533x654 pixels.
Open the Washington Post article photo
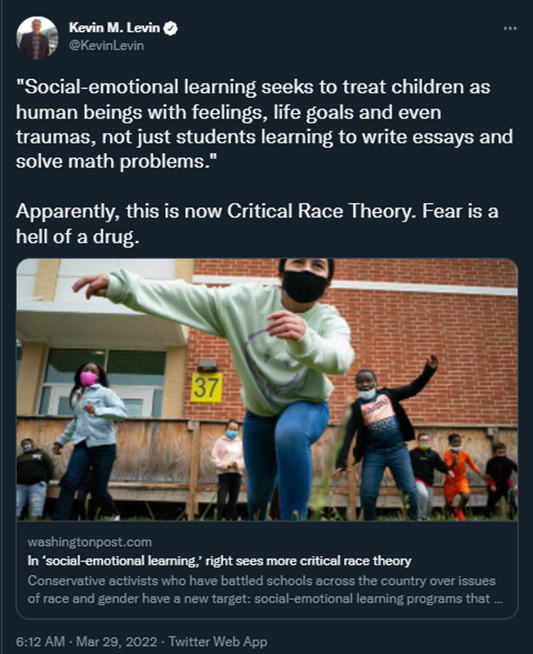(267, 390)
